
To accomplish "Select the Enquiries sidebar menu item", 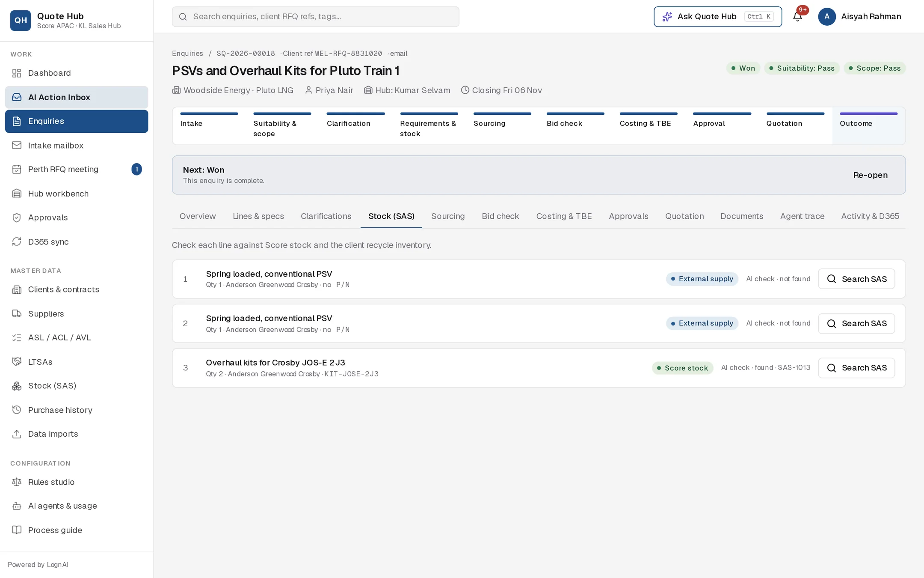I will pyautogui.click(x=77, y=121).
